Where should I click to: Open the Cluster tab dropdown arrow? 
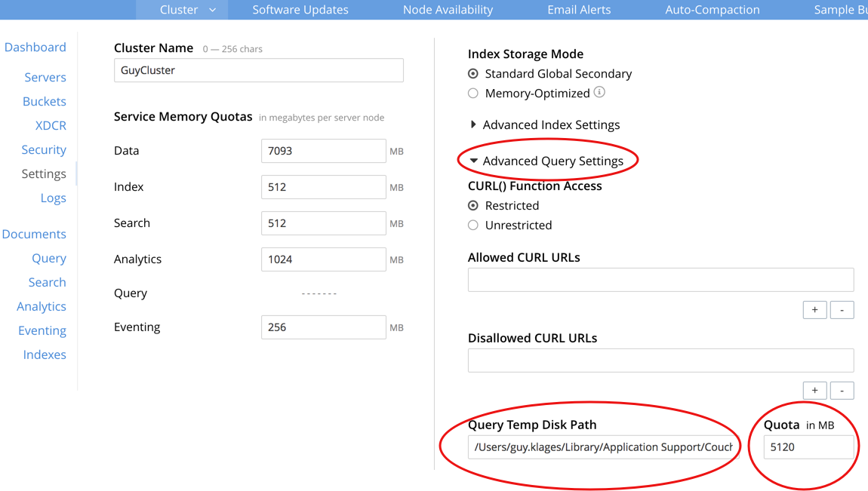pos(212,10)
